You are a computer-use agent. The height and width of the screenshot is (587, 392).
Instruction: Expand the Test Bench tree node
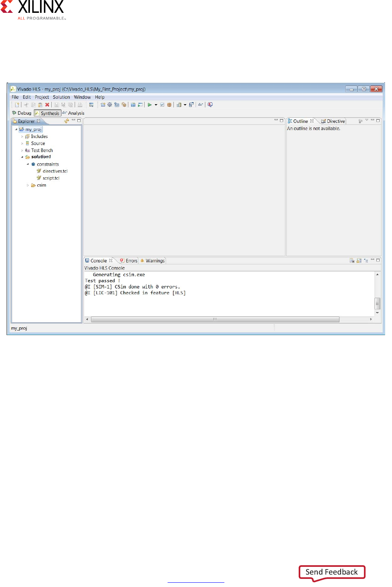click(22, 150)
